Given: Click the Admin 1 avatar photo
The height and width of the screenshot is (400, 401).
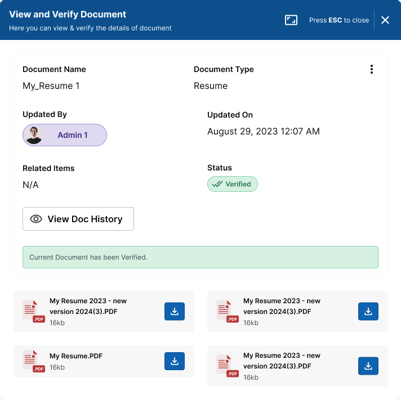Looking at the screenshot, I should click(x=34, y=135).
